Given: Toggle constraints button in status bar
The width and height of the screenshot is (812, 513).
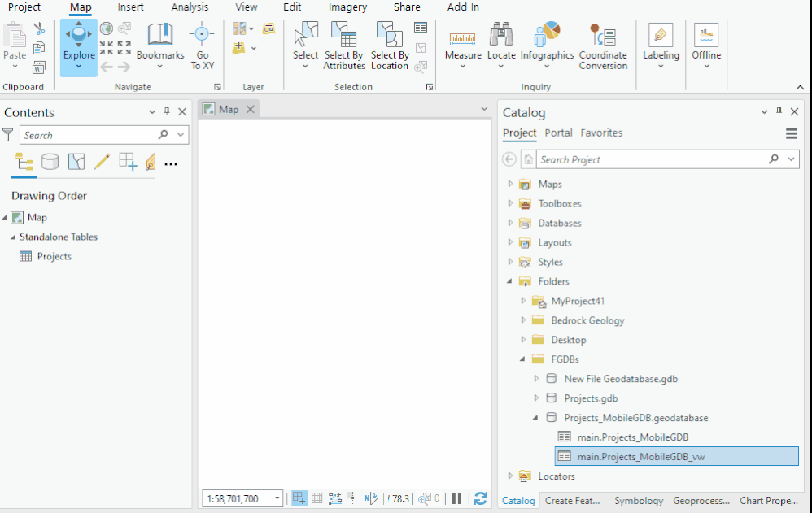Looking at the screenshot, I should (x=335, y=498).
